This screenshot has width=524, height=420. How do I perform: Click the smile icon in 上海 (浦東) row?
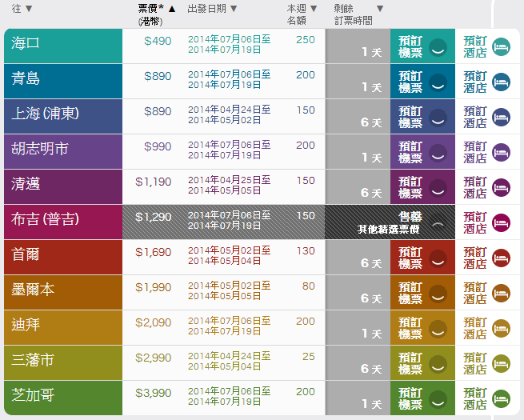pyautogui.click(x=438, y=117)
